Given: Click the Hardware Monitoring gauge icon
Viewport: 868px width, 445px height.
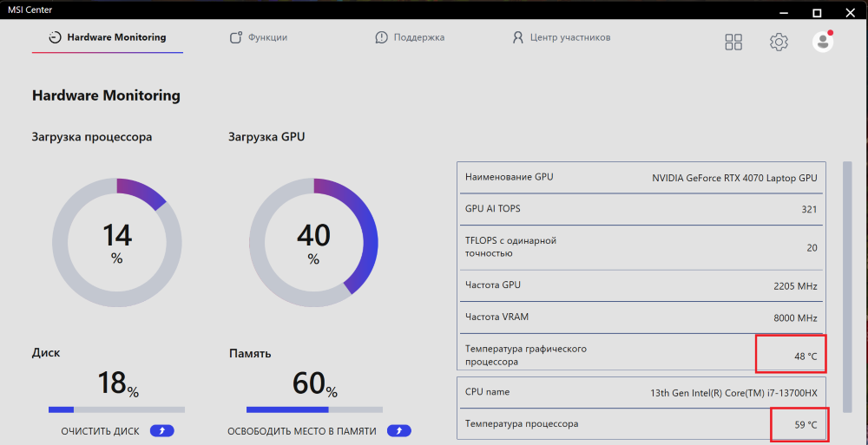Looking at the screenshot, I should coord(55,37).
